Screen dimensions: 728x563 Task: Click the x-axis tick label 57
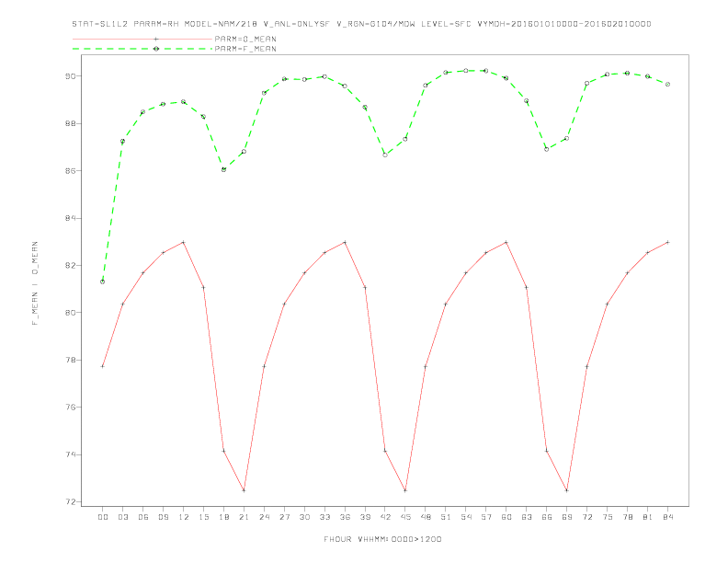click(x=486, y=517)
